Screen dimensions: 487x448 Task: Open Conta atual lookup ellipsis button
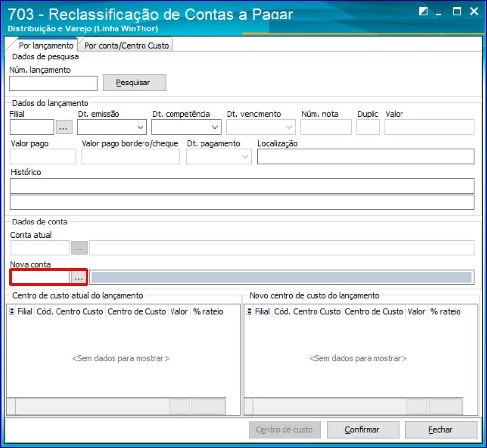click(79, 248)
